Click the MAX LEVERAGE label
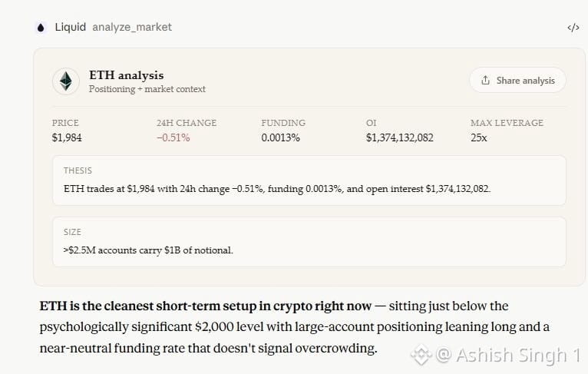Screen dimensions: 588x374 (507, 123)
